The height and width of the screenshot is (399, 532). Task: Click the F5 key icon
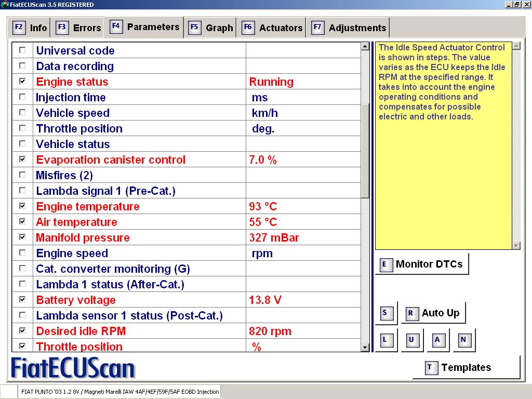[194, 27]
